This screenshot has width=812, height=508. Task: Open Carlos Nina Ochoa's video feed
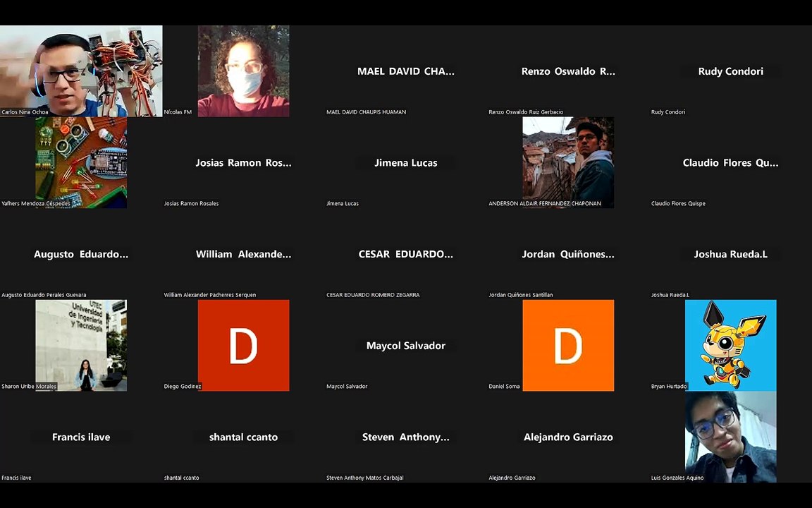click(x=81, y=71)
